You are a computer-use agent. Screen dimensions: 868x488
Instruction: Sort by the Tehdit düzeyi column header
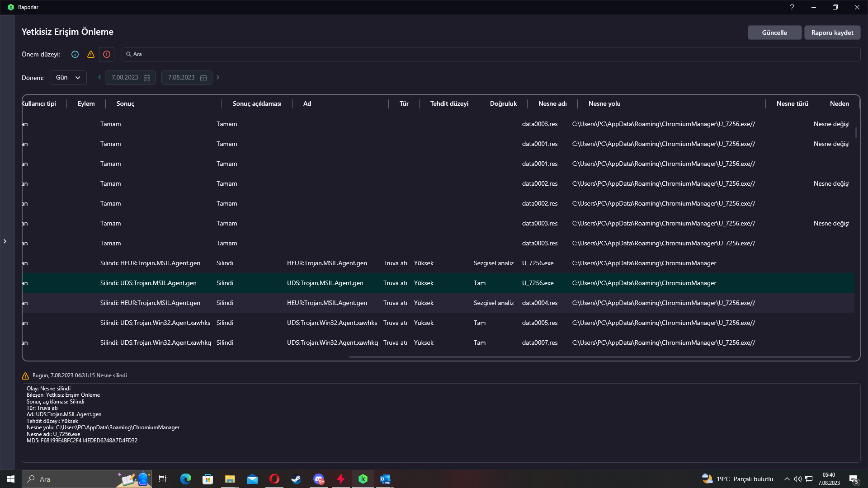coord(449,103)
